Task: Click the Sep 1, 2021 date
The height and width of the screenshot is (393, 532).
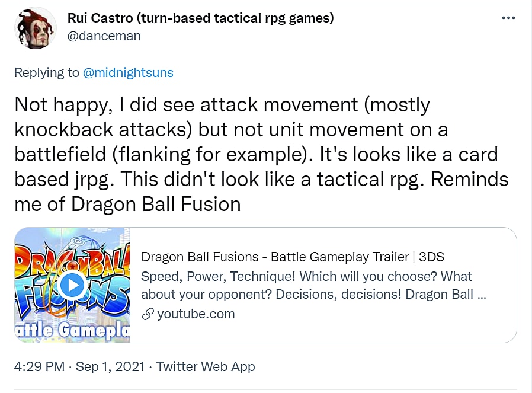Action: tap(111, 366)
